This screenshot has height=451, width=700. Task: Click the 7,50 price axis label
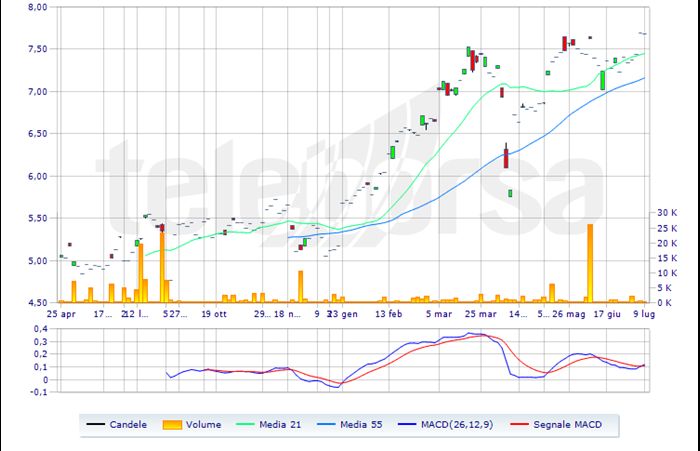tap(38, 49)
